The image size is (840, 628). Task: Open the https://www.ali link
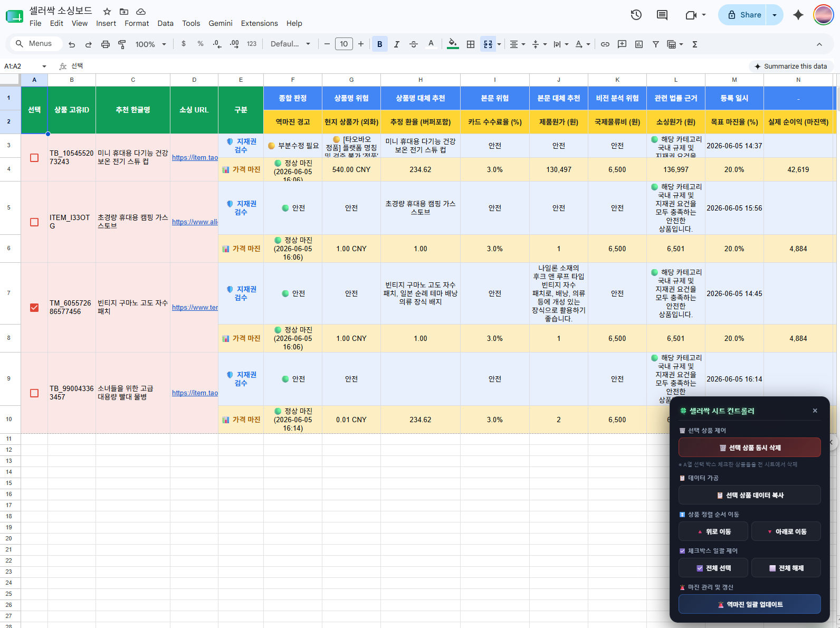click(x=195, y=222)
